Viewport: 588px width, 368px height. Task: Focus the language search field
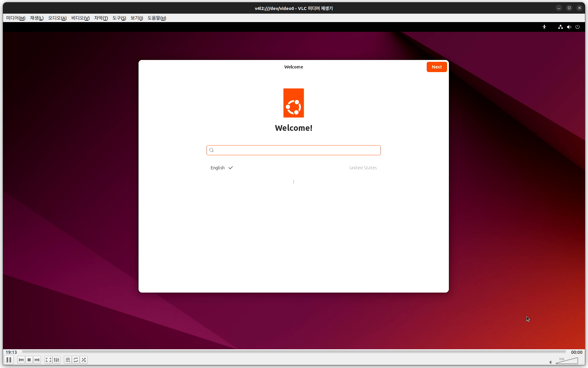(294, 150)
